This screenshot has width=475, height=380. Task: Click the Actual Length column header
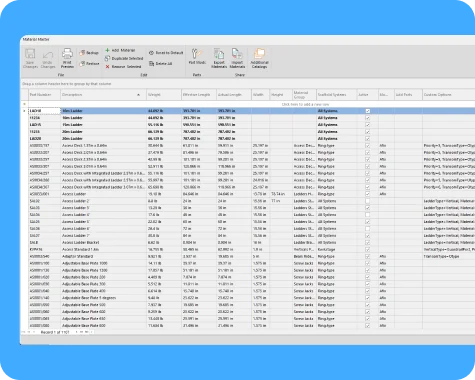click(234, 95)
